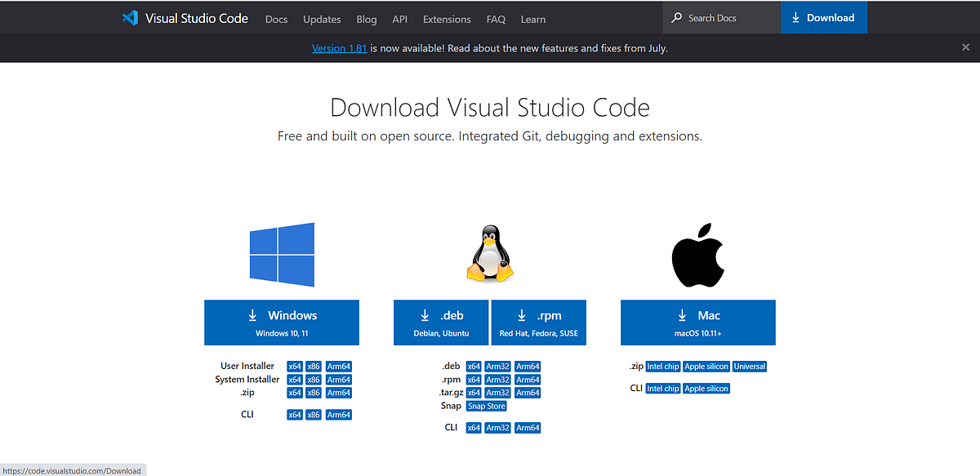Click the Windows logo icon
Viewport: 980px width, 476px height.
[282, 255]
